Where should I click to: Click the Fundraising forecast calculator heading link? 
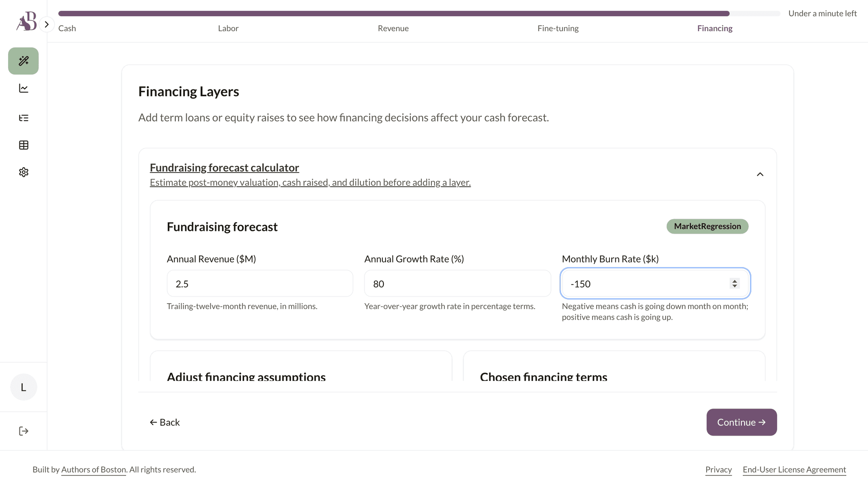(x=224, y=168)
